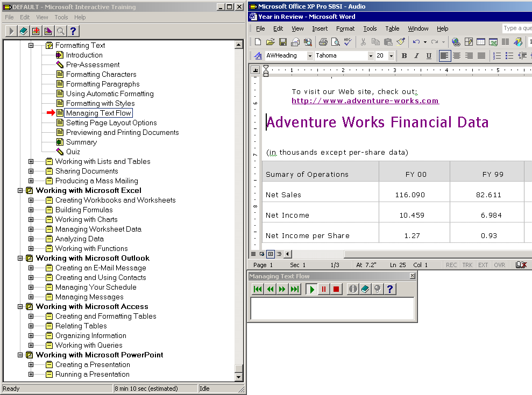
Task: Expand the Creating a Presentation node
Action: point(31,365)
